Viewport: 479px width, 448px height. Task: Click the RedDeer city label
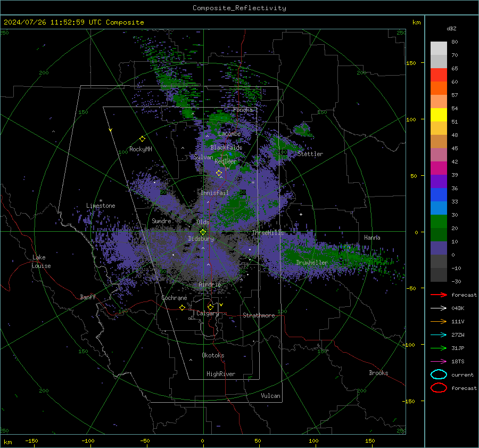226,161
